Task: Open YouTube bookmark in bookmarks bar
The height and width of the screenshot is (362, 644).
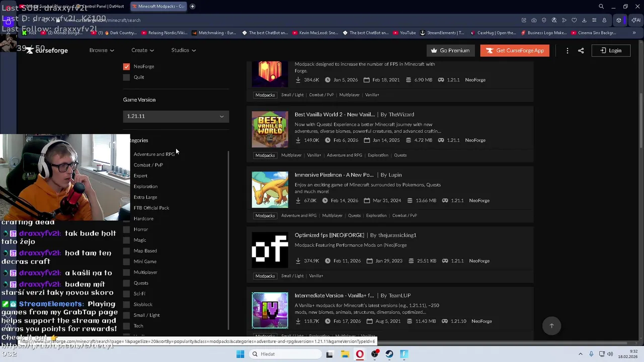Action: pos(404,33)
